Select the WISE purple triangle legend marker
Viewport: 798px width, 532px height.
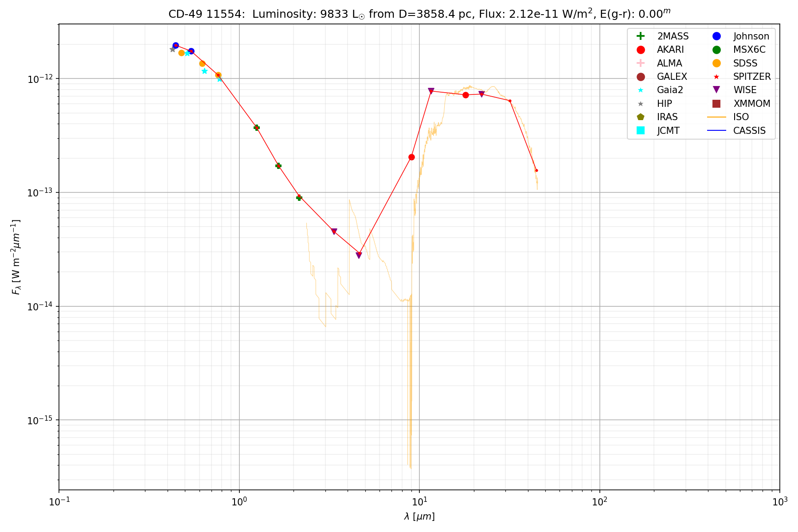(x=716, y=90)
